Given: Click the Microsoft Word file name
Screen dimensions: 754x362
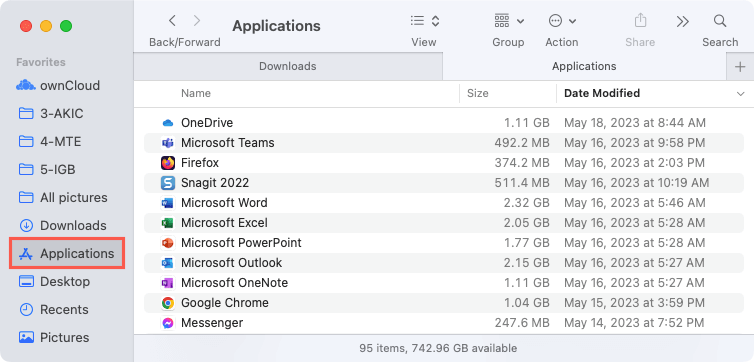Looking at the screenshot, I should [224, 203].
